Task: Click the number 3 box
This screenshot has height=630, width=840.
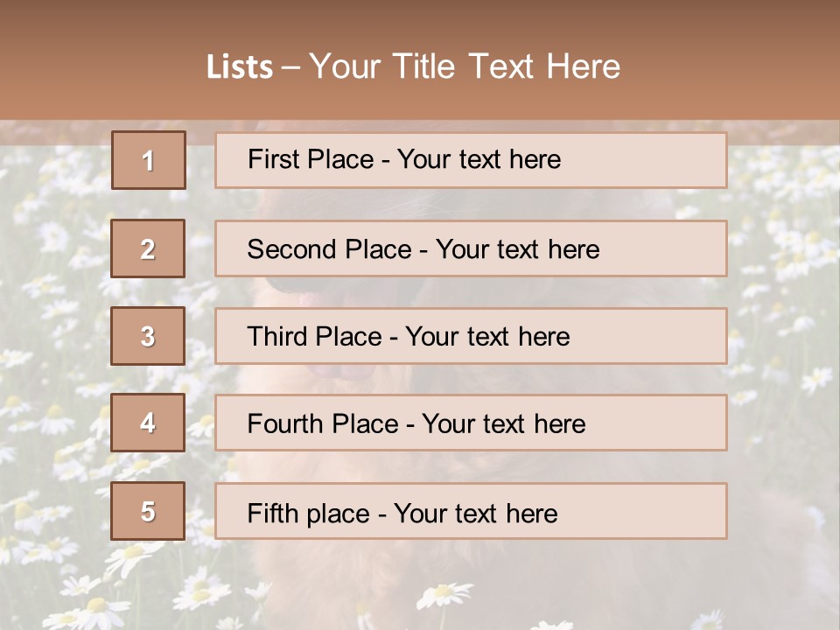Action: [148, 336]
